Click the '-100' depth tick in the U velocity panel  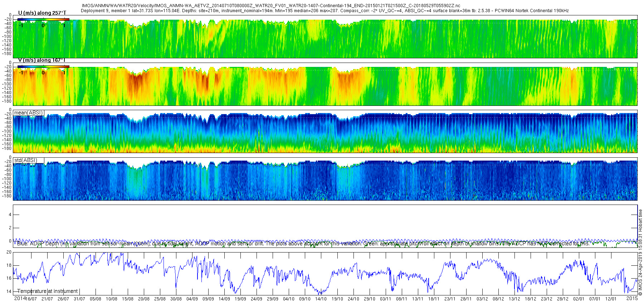[x=7, y=36]
